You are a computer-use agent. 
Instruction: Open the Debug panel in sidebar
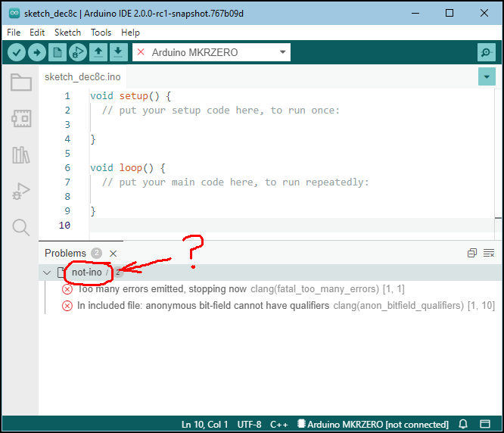[21, 192]
